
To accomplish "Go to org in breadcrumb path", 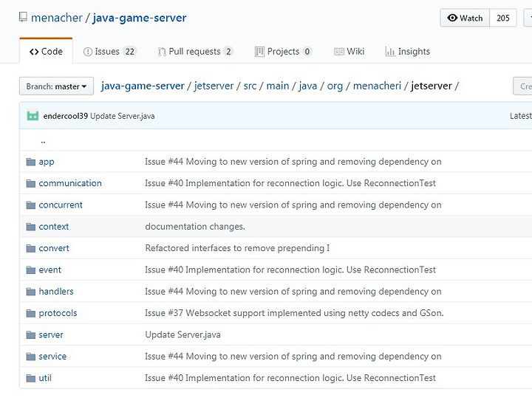I will pos(335,86).
